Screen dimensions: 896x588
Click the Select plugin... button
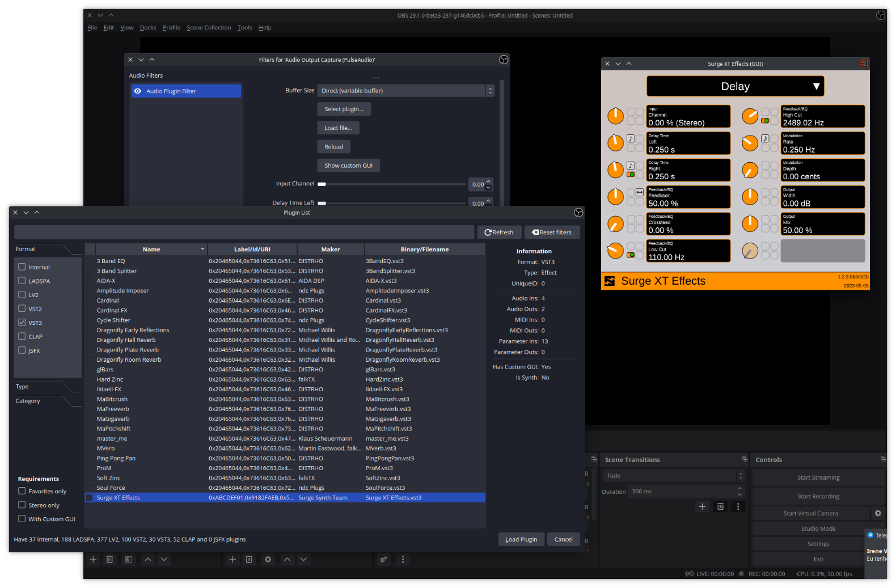pyautogui.click(x=344, y=109)
